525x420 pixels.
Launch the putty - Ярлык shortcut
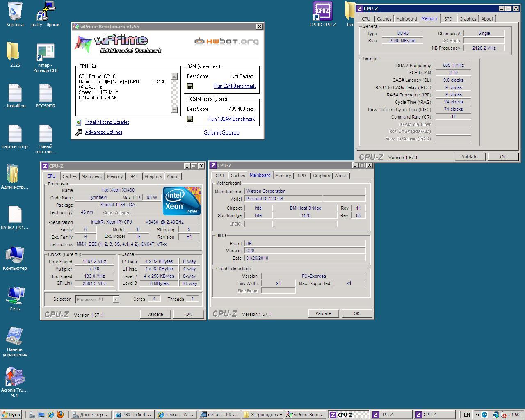[x=45, y=14]
